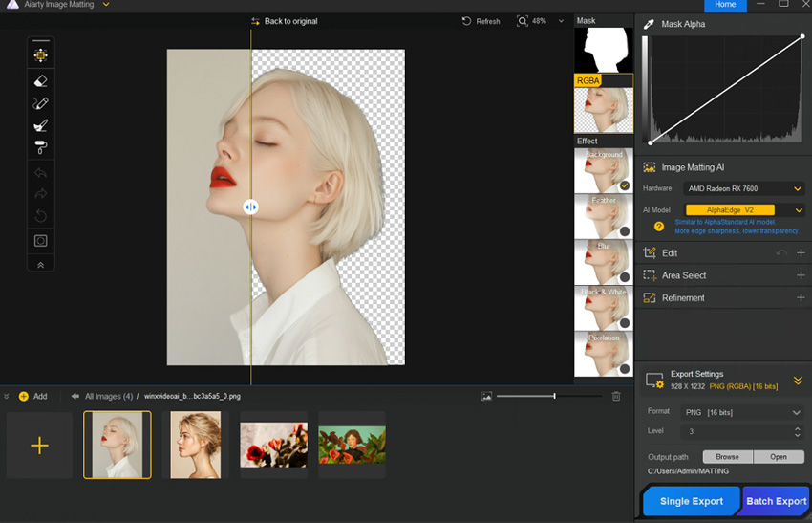The width and height of the screenshot is (812, 523).
Task: Select the platinum blonde woman thumbnail
Action: 118,445
